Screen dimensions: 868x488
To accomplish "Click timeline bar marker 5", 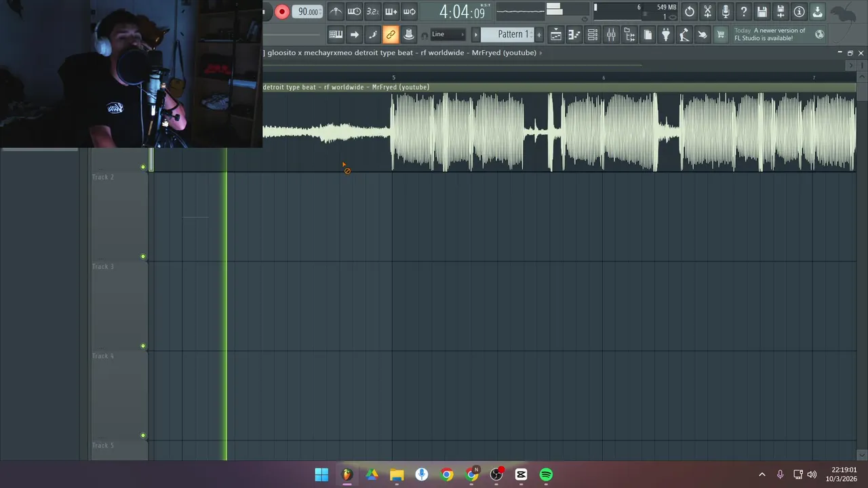I will [393, 78].
